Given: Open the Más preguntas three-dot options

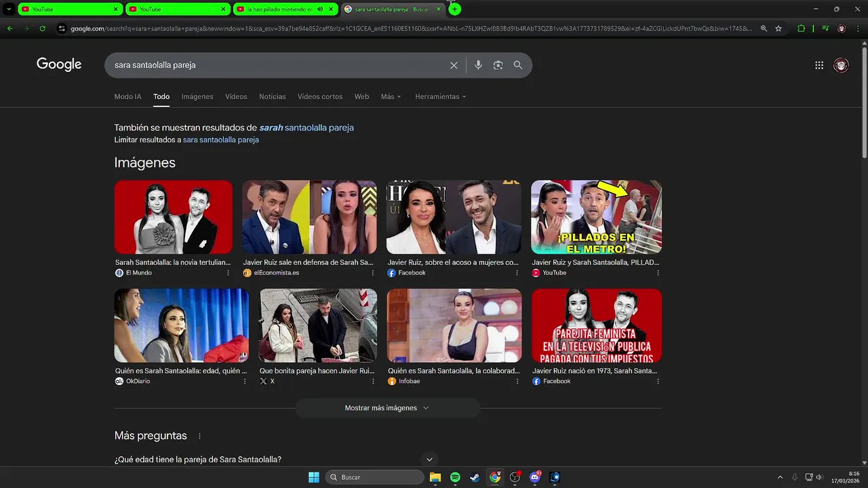Looking at the screenshot, I should click(x=199, y=436).
